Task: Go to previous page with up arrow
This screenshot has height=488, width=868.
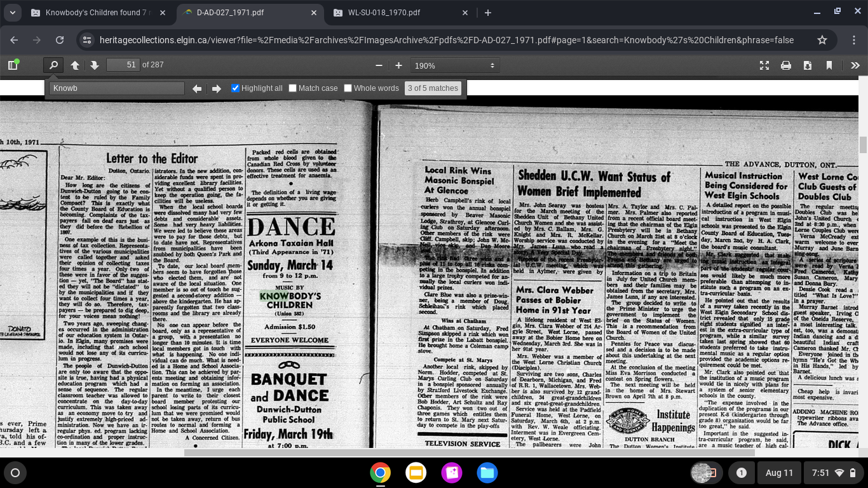Action: pyautogui.click(x=75, y=65)
